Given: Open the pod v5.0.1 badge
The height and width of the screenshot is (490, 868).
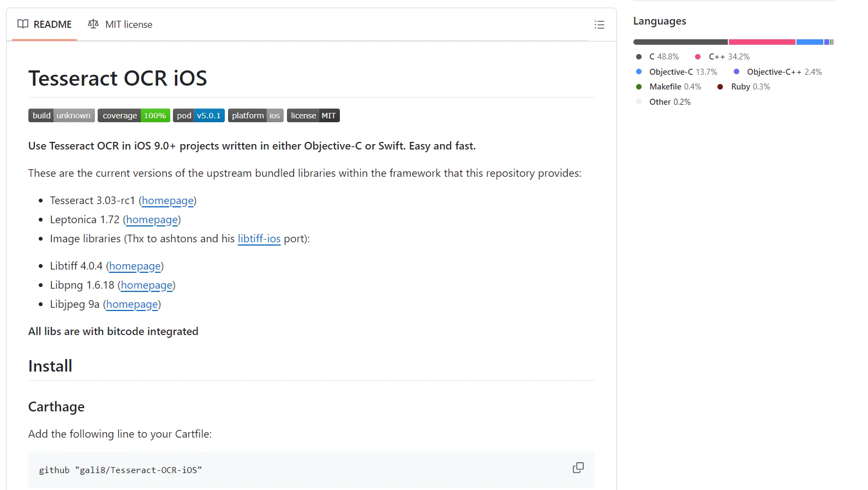Looking at the screenshot, I should [x=199, y=116].
